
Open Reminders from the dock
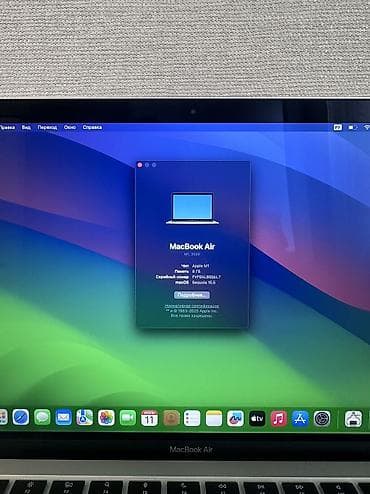[x=192, y=419]
